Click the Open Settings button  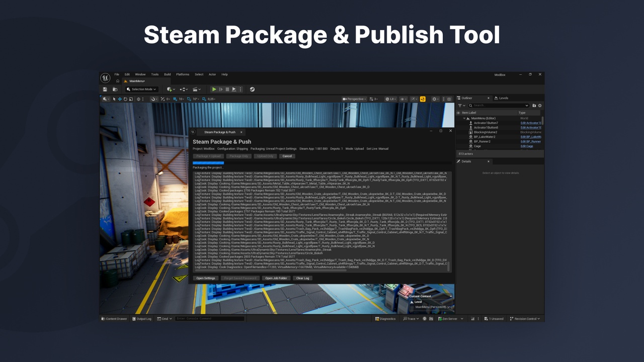pyautogui.click(x=206, y=278)
